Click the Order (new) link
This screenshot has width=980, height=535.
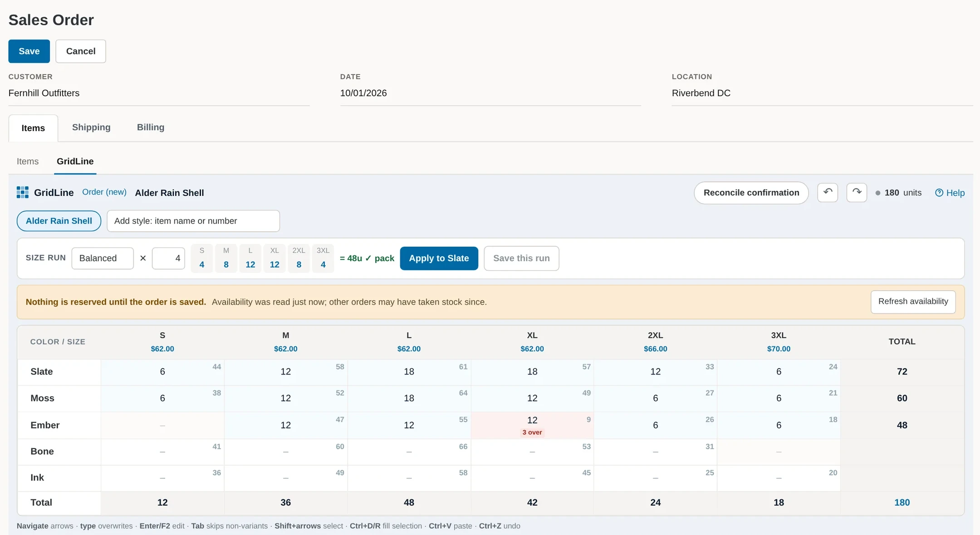(x=104, y=192)
